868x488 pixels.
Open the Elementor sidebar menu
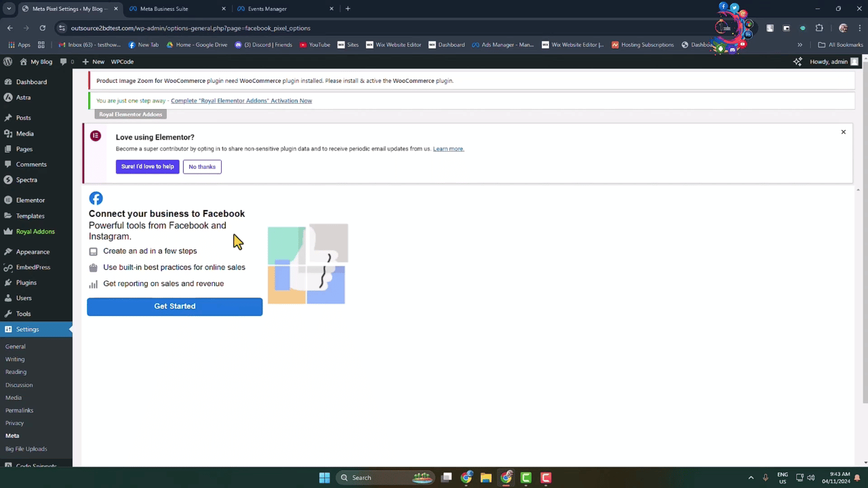(30, 200)
